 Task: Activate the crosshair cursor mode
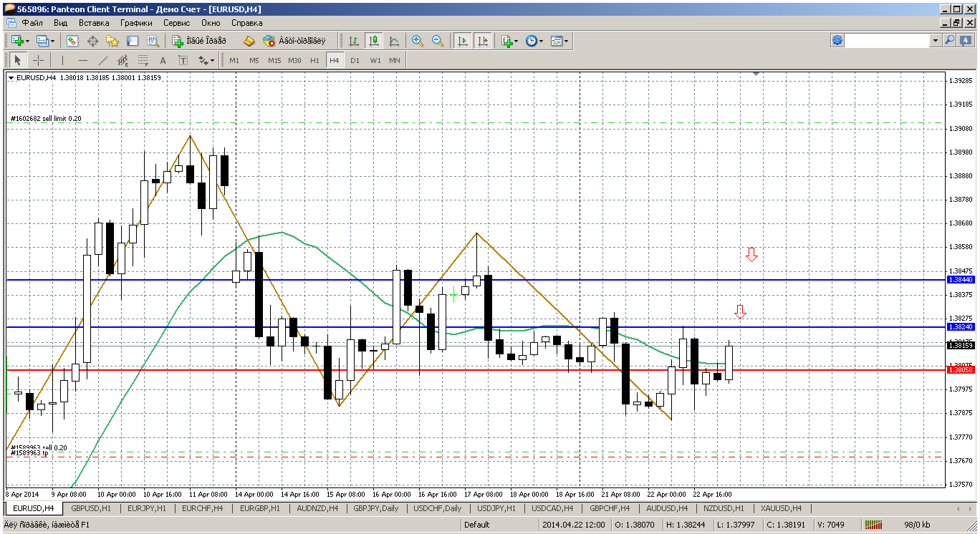pos(38,60)
